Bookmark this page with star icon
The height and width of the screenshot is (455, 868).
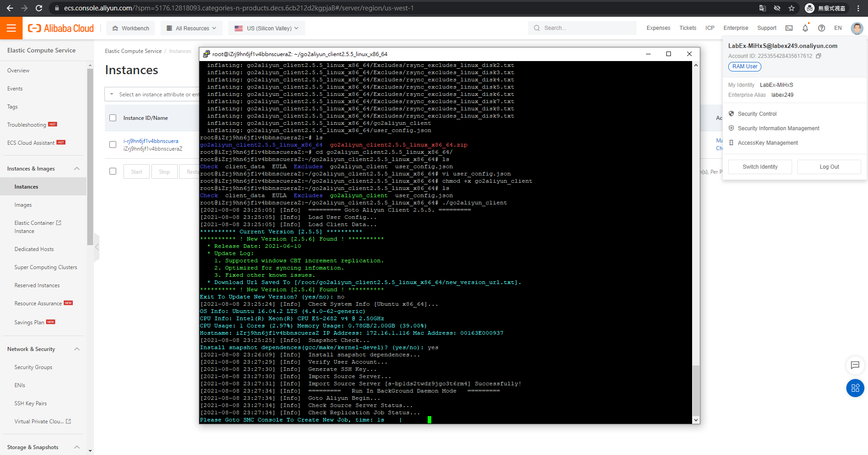pos(792,8)
